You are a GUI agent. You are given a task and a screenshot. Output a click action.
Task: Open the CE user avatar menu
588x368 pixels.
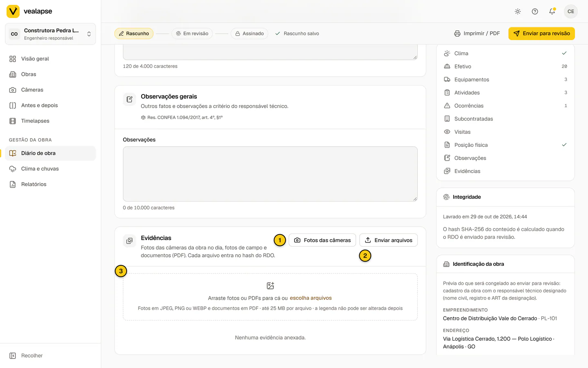pos(571,11)
